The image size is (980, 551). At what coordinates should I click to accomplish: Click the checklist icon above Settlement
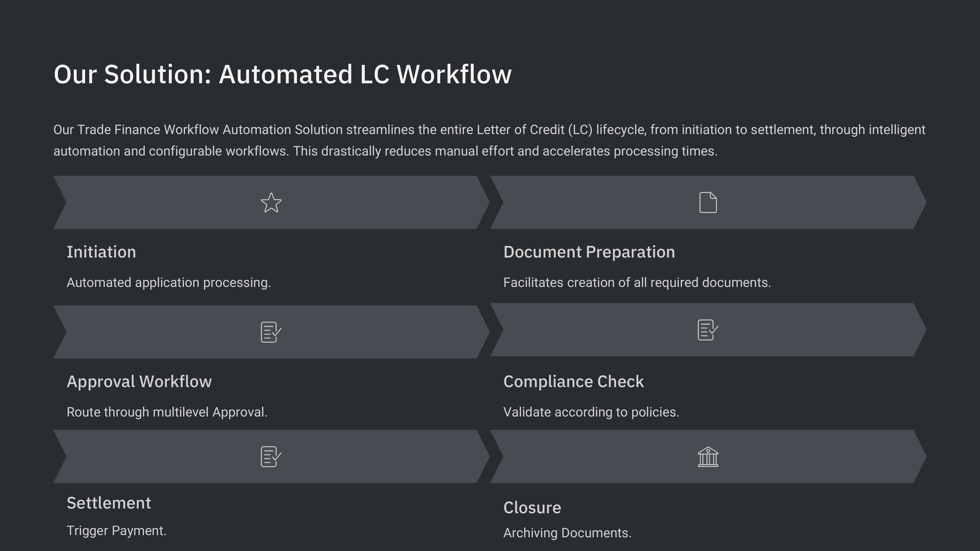(x=271, y=456)
